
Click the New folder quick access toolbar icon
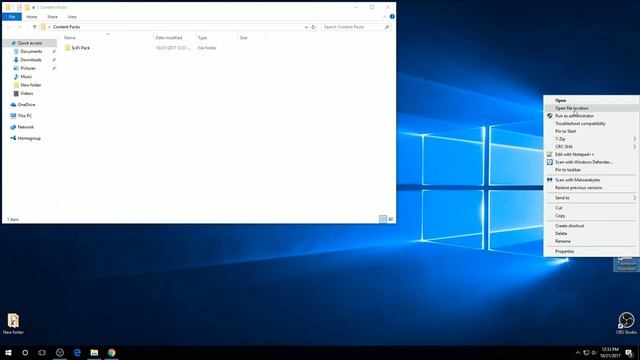pyautogui.click(x=27, y=7)
